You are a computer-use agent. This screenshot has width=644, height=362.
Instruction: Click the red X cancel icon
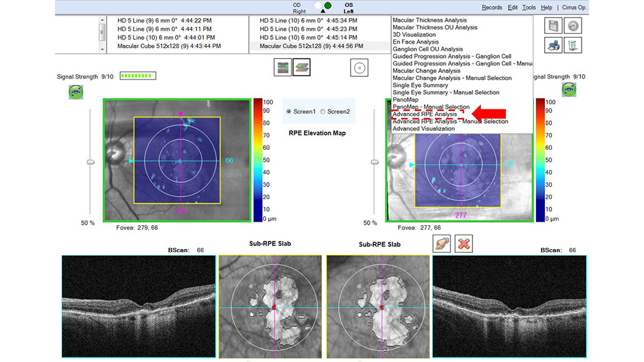click(x=463, y=243)
